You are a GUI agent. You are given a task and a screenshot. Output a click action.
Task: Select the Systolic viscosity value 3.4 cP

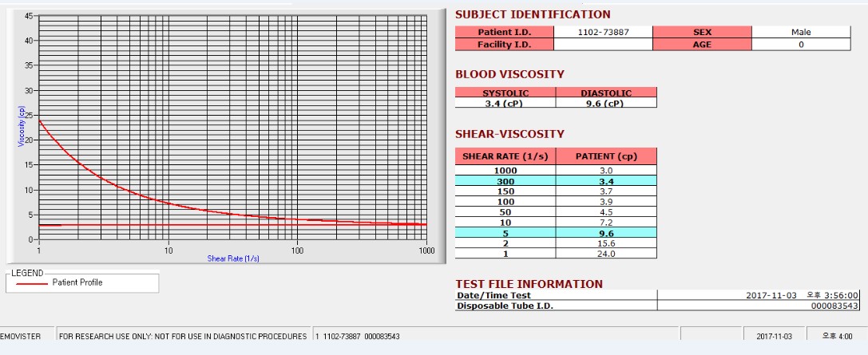click(505, 103)
